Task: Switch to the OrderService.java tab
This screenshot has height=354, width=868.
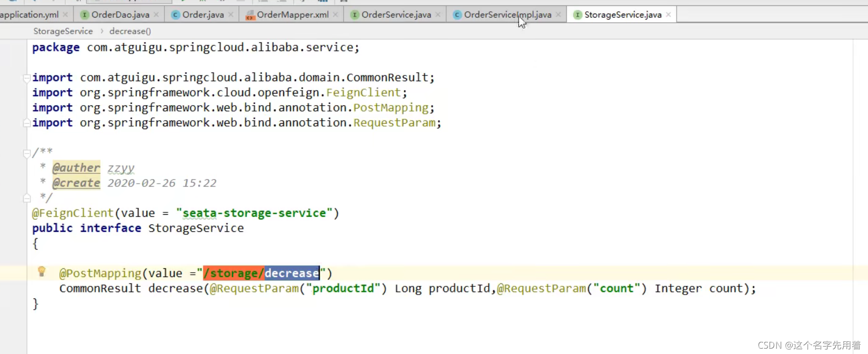Action: [x=396, y=15]
